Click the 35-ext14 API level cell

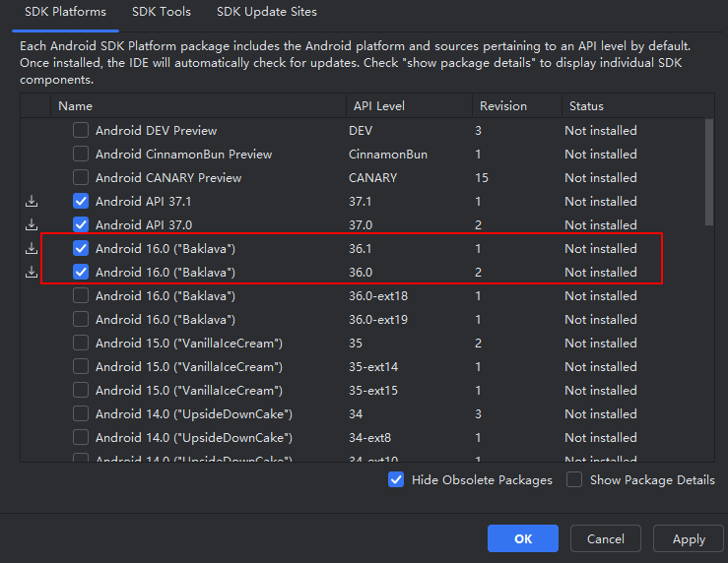coord(373,367)
